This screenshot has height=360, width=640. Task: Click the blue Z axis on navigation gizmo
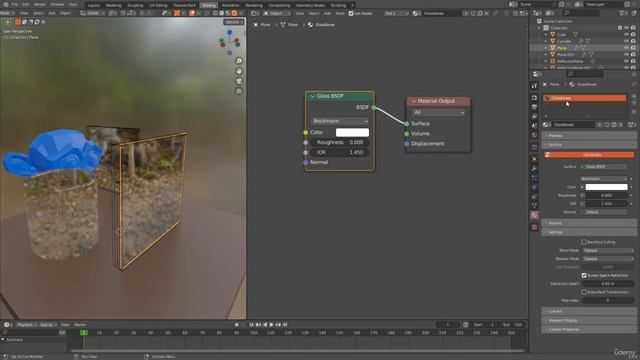[x=230, y=32]
